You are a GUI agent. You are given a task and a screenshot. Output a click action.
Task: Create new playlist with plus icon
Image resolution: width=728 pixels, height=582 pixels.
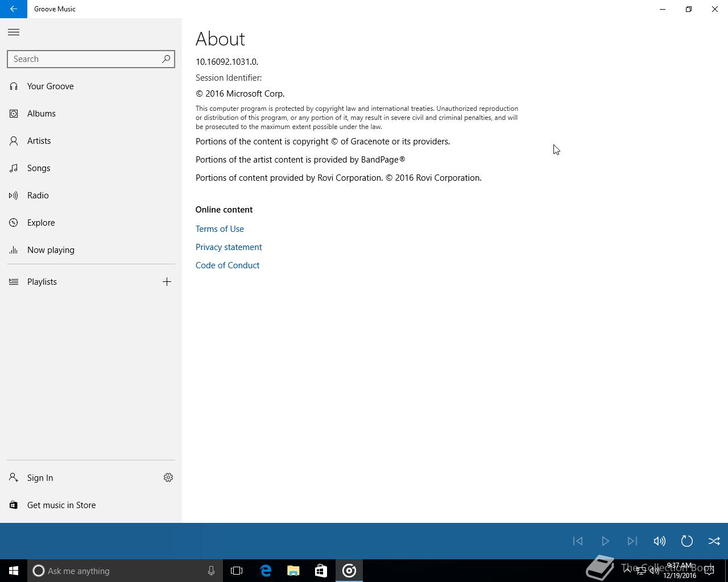(x=167, y=282)
